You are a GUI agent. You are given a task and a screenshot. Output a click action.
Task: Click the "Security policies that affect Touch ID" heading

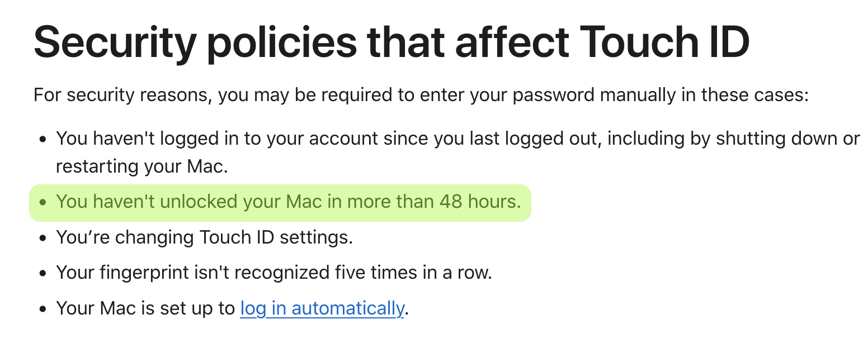[x=391, y=42]
